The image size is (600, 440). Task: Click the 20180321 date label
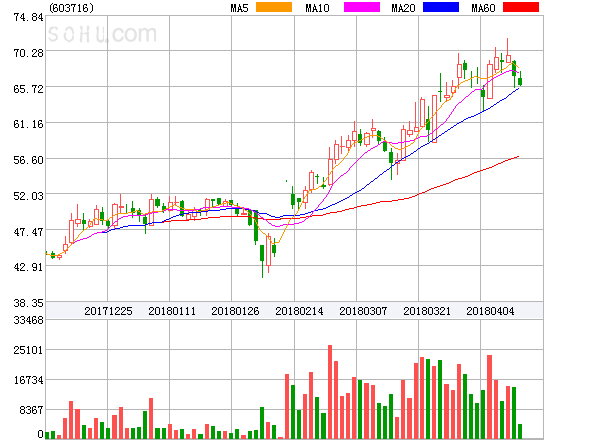tap(427, 311)
